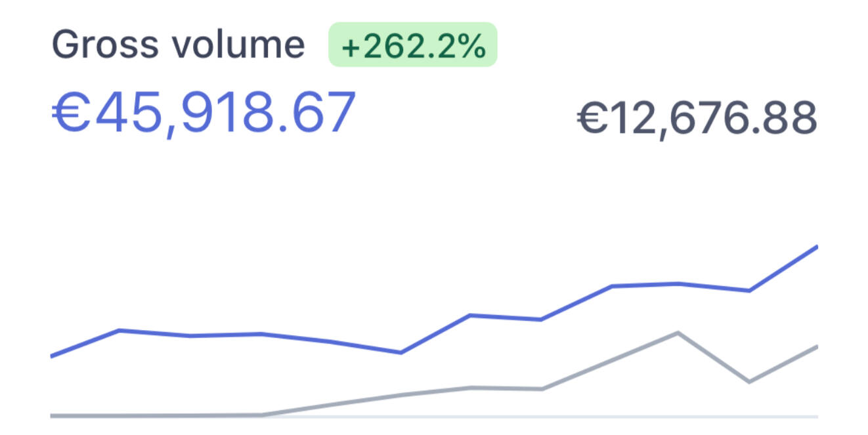This screenshot has height=435, width=868.
Task: Click the point where the gray line starts rising
Action: pos(263,414)
